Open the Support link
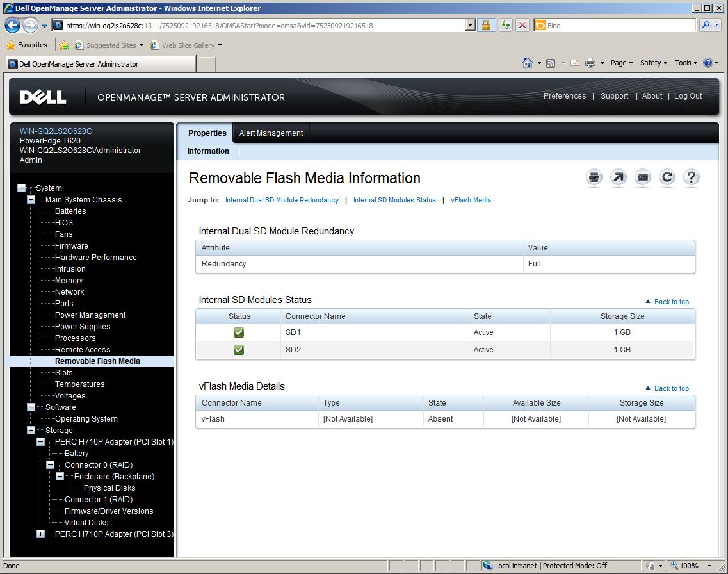Image resolution: width=728 pixels, height=574 pixels. pos(614,96)
